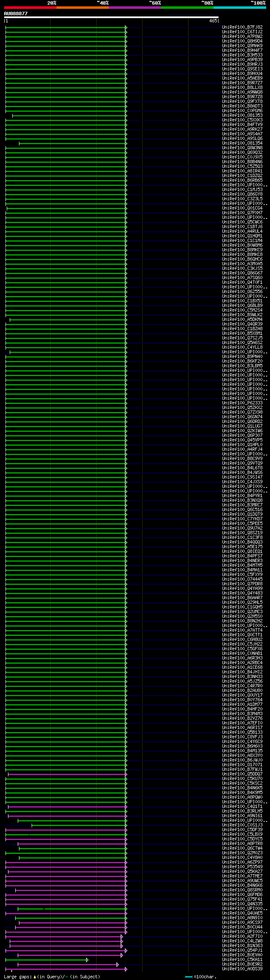
Task: Select label UniRef100_Q01CG4
Action: 242,208
